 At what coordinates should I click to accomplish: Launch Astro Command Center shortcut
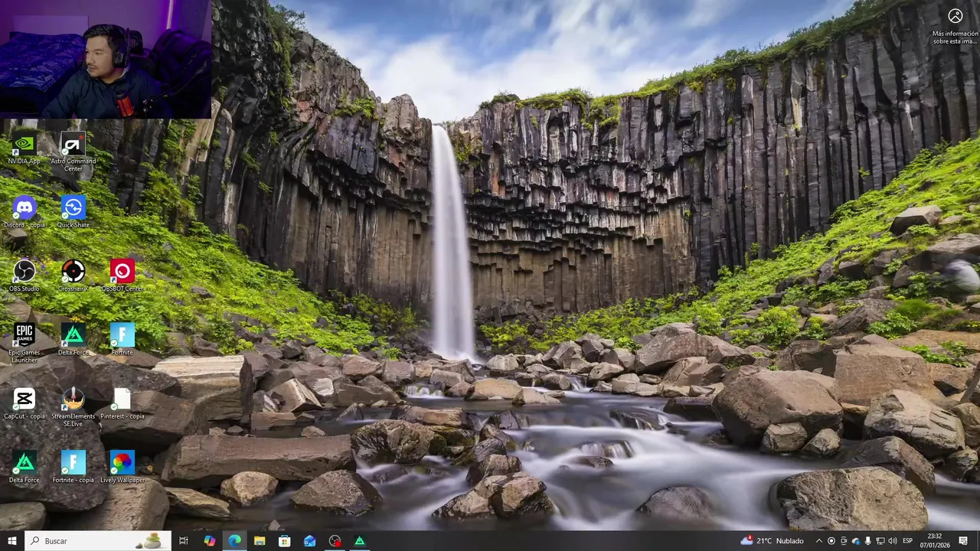click(x=73, y=152)
